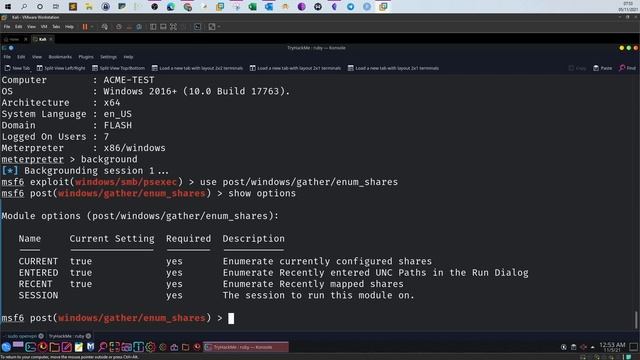Click the VMware full screen mode icon
Screen dimensions: 640x360
[173, 27]
